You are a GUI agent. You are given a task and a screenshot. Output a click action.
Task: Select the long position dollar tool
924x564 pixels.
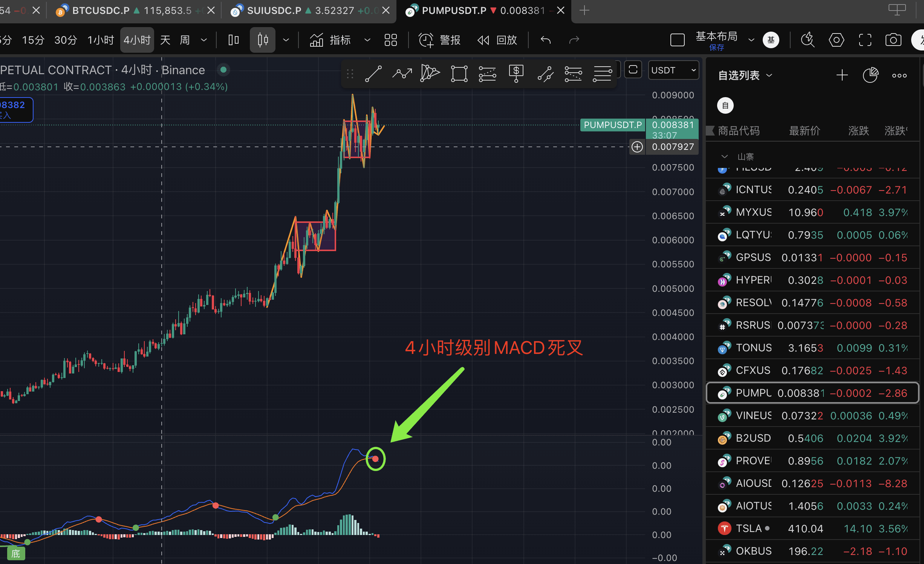(516, 73)
